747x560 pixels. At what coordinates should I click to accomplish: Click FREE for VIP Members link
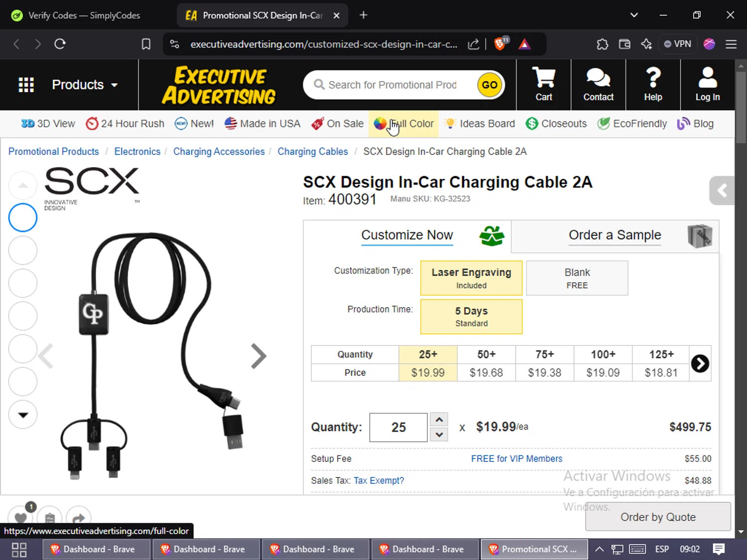(517, 458)
